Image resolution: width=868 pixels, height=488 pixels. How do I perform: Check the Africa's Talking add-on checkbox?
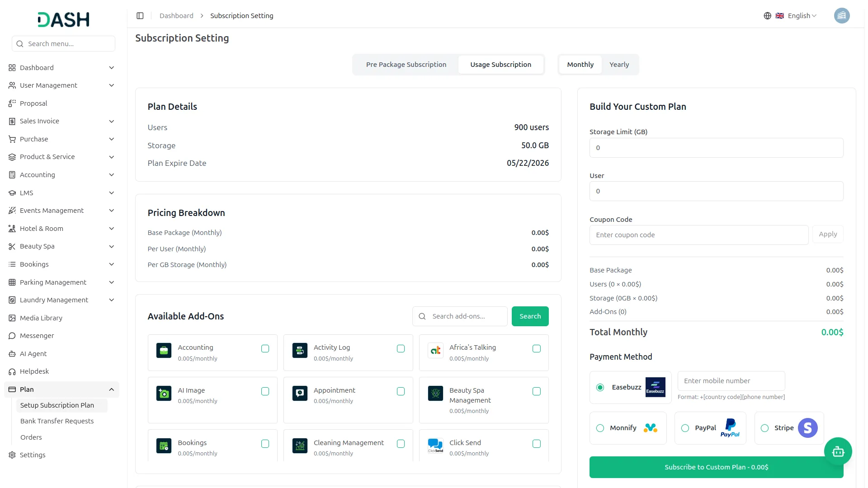(x=537, y=348)
